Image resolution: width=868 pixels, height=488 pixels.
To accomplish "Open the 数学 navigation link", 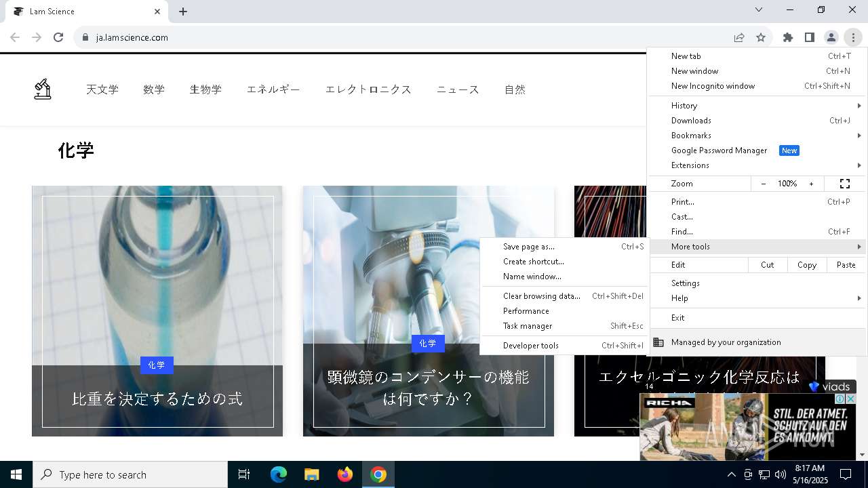I will pyautogui.click(x=154, y=89).
